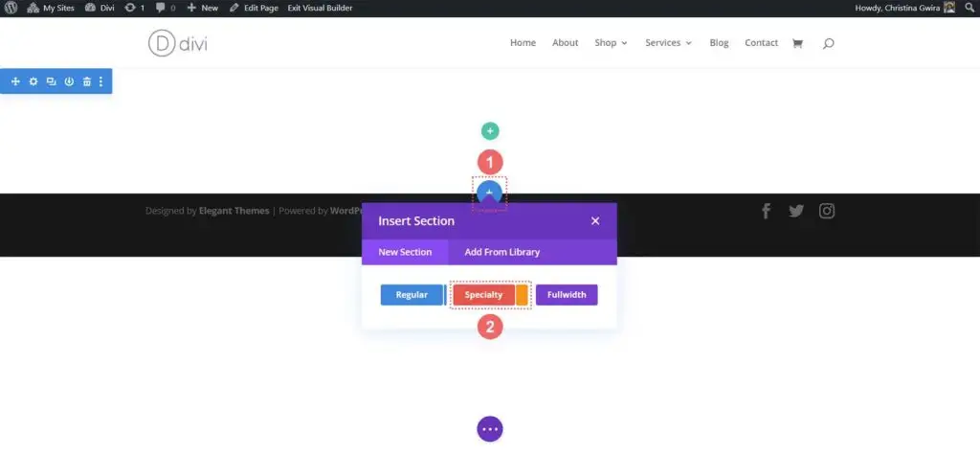Viewport: 980px width, 455px height.
Task: Close the Insert Section dialog
Action: click(595, 221)
